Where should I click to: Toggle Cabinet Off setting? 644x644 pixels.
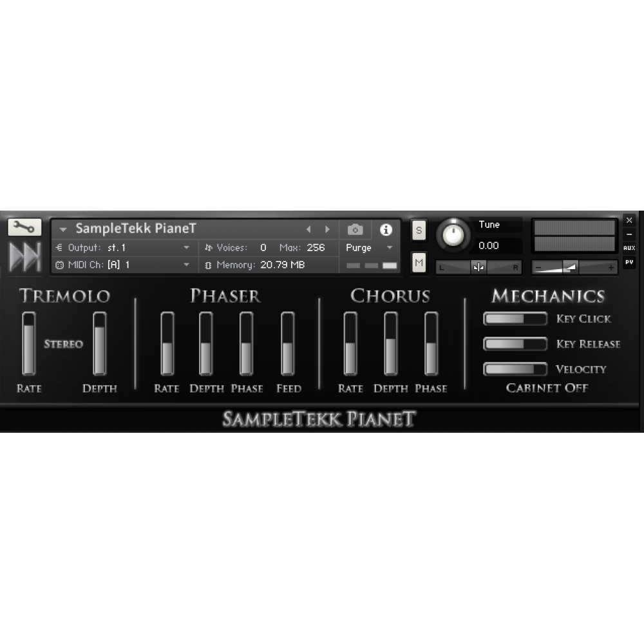pyautogui.click(x=547, y=388)
